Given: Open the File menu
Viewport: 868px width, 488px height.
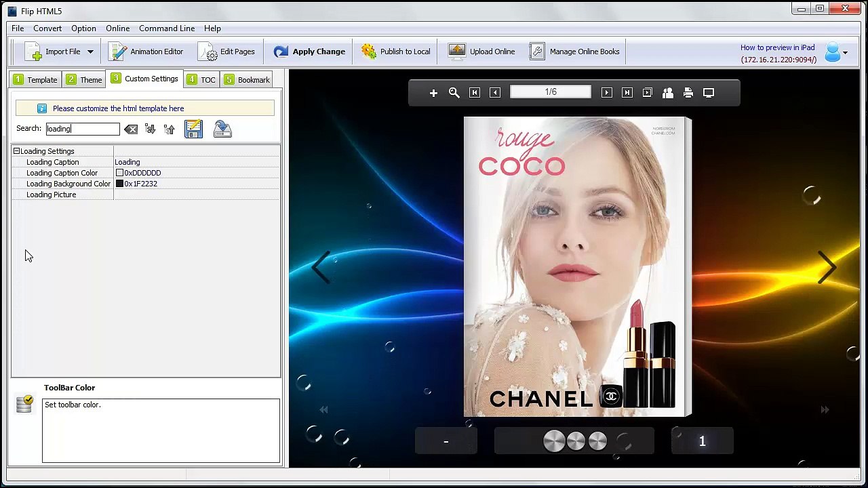Looking at the screenshot, I should point(18,28).
